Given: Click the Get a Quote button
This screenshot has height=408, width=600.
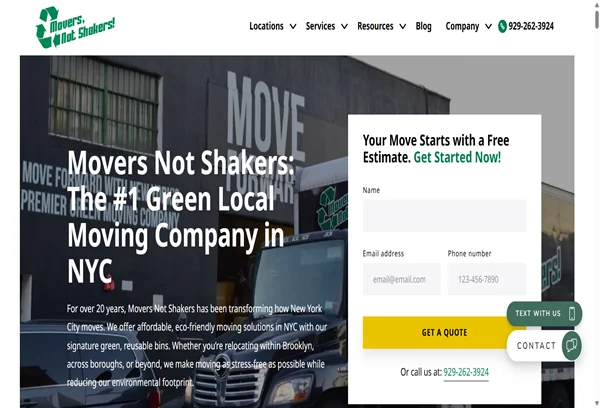Looking at the screenshot, I should click(x=444, y=333).
